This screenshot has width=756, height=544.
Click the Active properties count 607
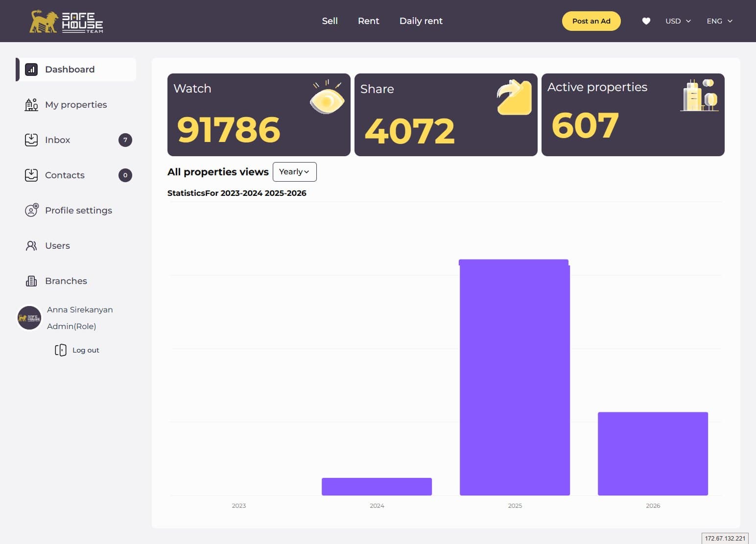pos(585,125)
